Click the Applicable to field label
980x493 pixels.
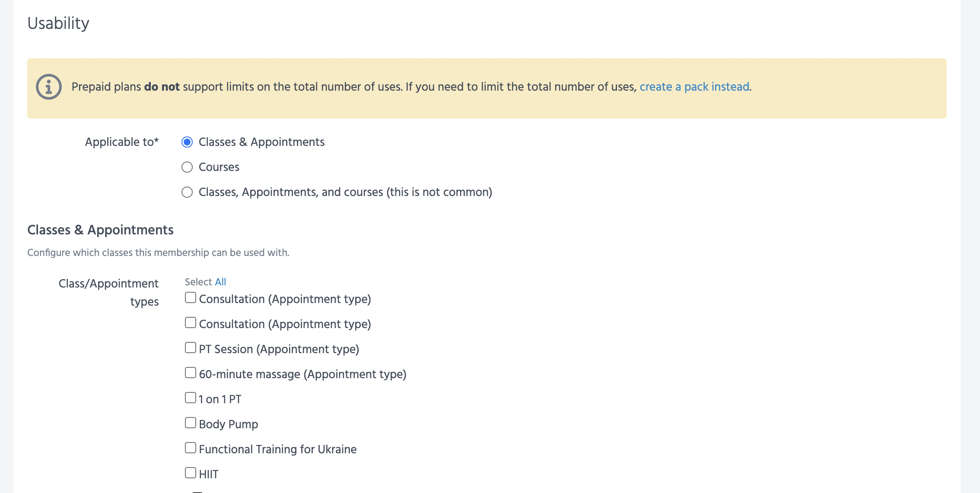pyautogui.click(x=121, y=142)
